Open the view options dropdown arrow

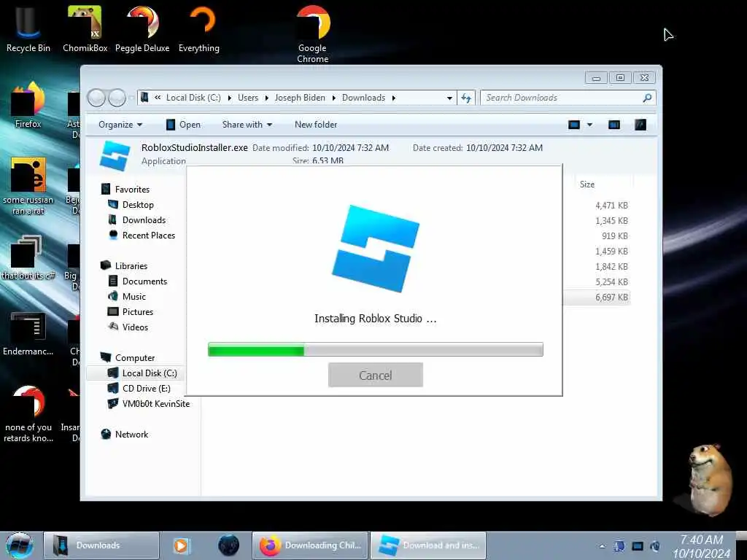(x=589, y=125)
